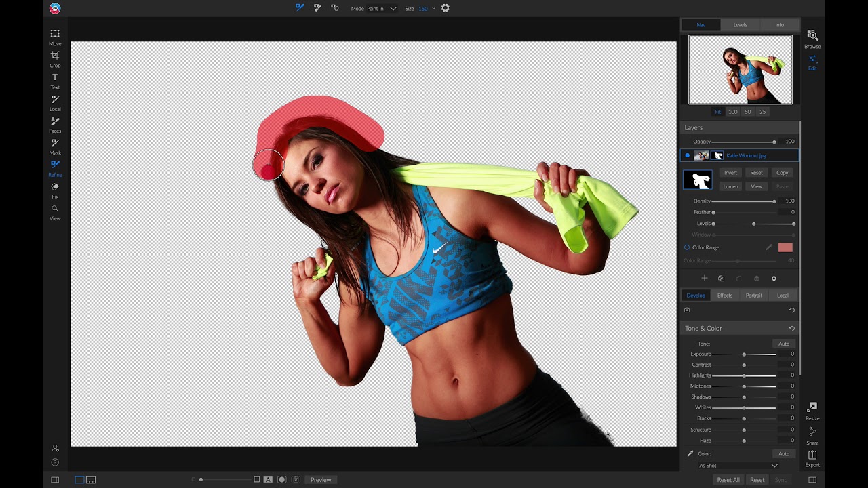
Task: Choose the Chisel Mask tool in options bar
Action: click(x=317, y=8)
